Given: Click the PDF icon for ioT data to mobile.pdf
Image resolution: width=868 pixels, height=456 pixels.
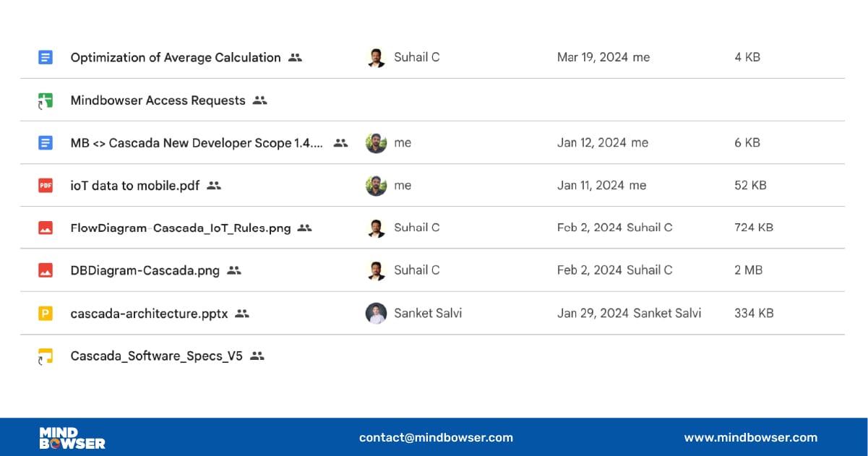Looking at the screenshot, I should 46,186.
